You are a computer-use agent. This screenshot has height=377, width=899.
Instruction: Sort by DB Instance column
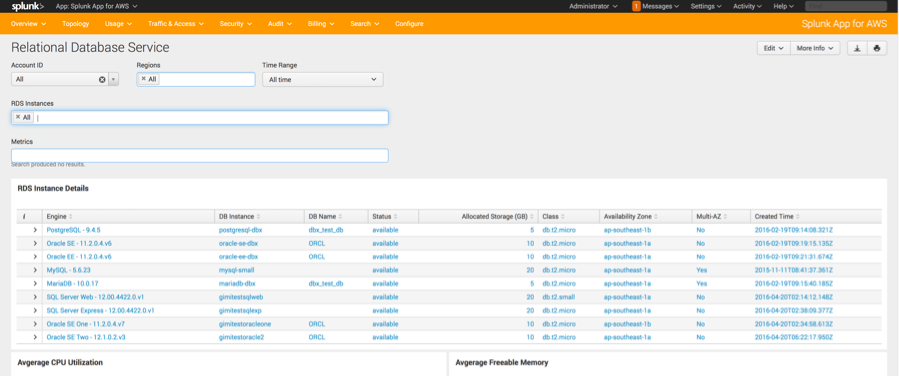coord(240,217)
